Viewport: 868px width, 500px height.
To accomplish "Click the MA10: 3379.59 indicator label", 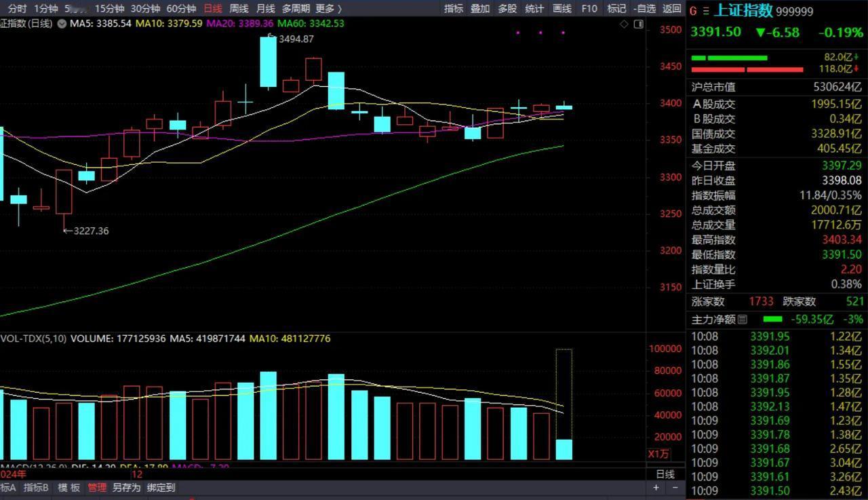I will tap(169, 23).
